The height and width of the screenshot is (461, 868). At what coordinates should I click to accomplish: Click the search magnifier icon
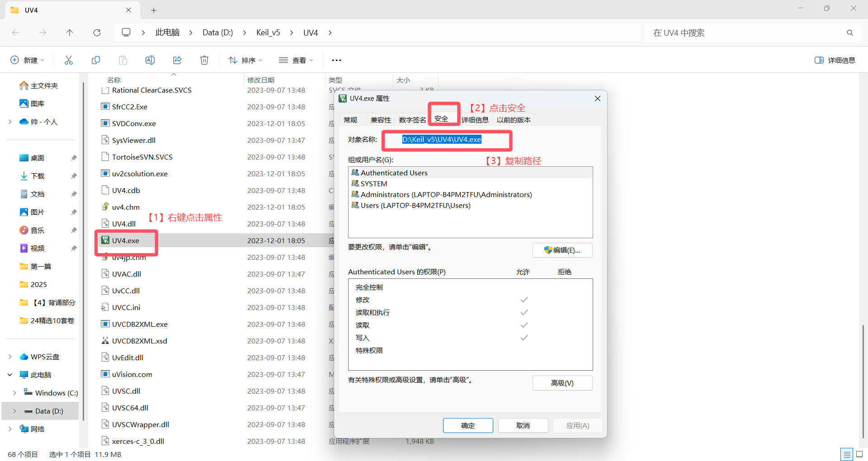[850, 33]
